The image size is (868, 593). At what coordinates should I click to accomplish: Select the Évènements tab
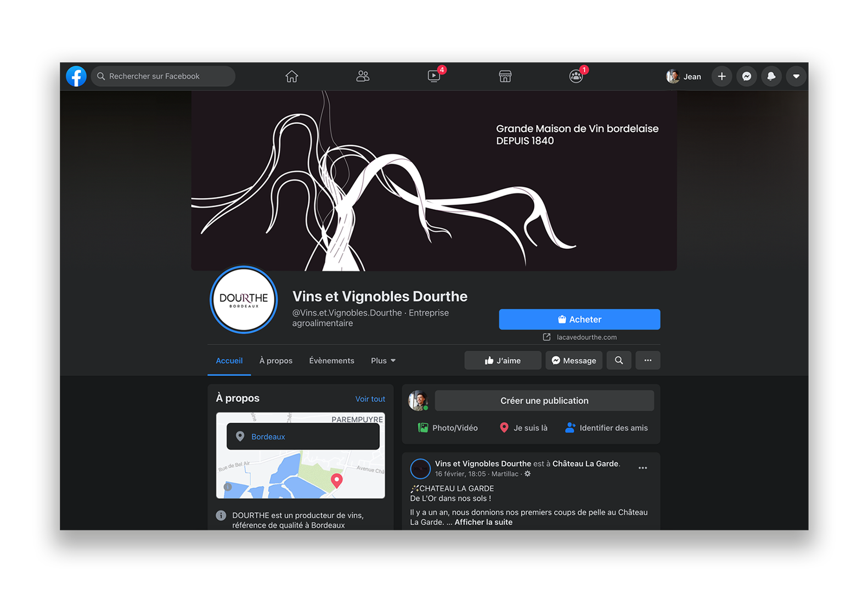331,361
